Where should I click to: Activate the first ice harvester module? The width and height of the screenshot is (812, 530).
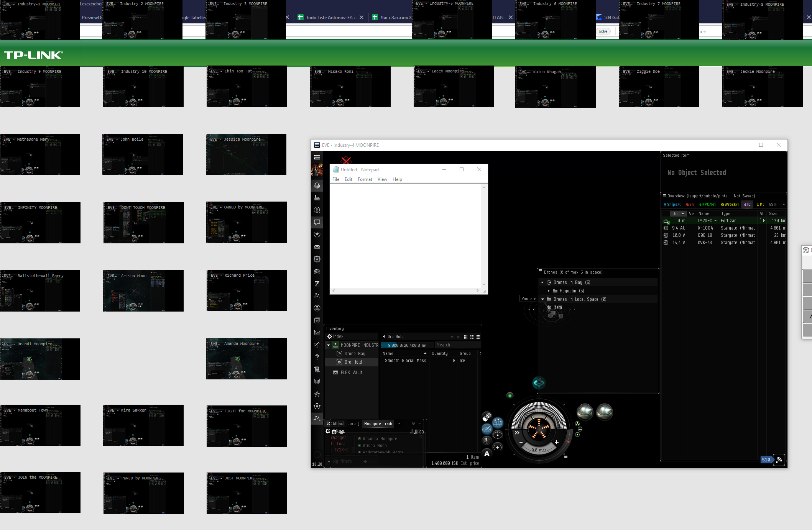click(x=585, y=412)
